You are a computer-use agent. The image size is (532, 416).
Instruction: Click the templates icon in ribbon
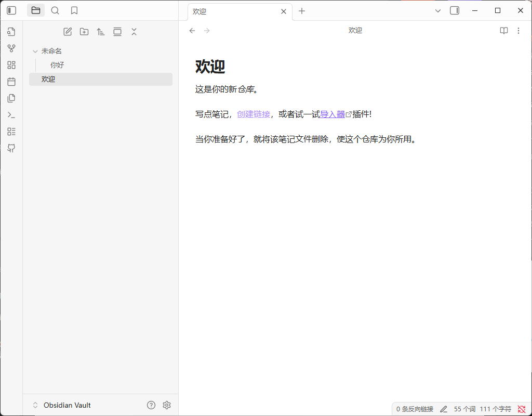11,98
